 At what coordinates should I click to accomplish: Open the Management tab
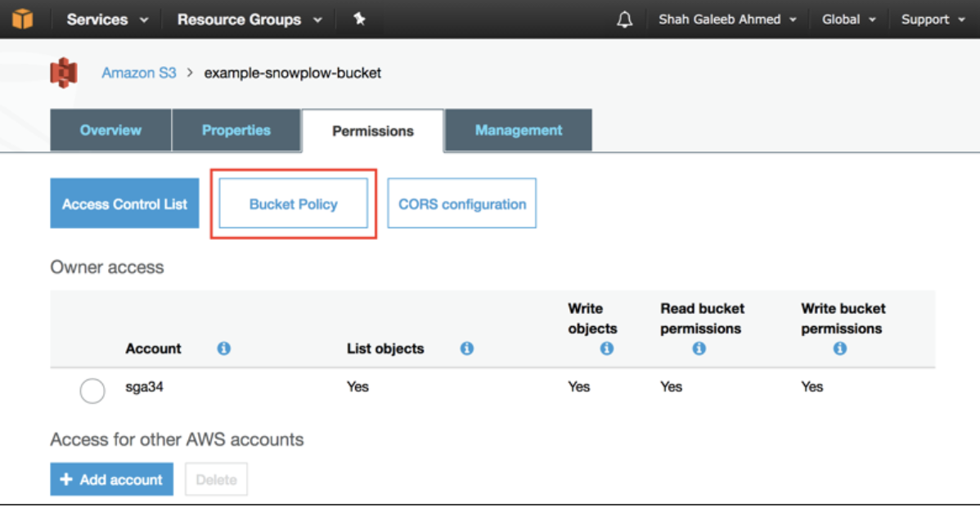coord(518,130)
